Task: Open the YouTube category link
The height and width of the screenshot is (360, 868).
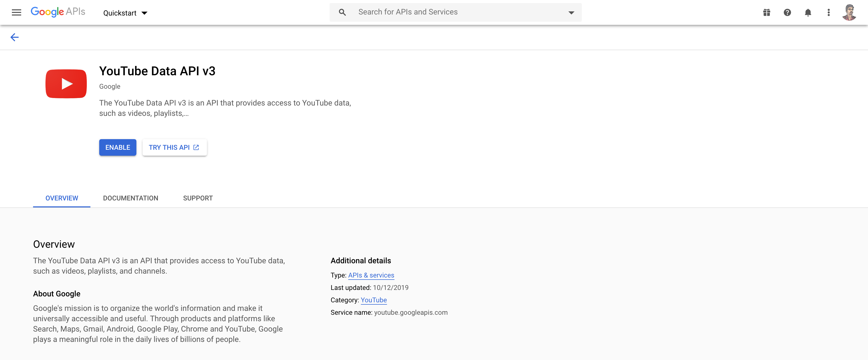Action: tap(374, 300)
